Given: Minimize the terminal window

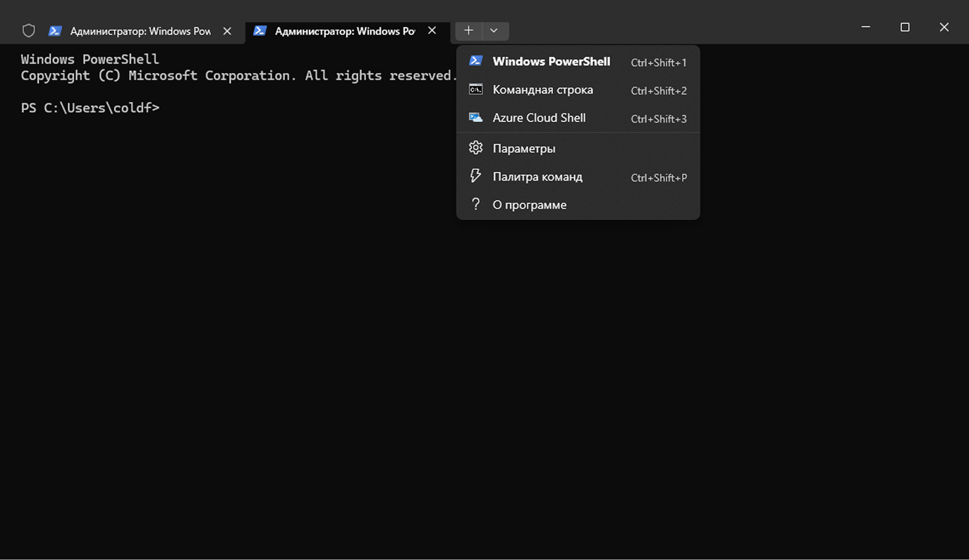Looking at the screenshot, I should click(x=866, y=27).
